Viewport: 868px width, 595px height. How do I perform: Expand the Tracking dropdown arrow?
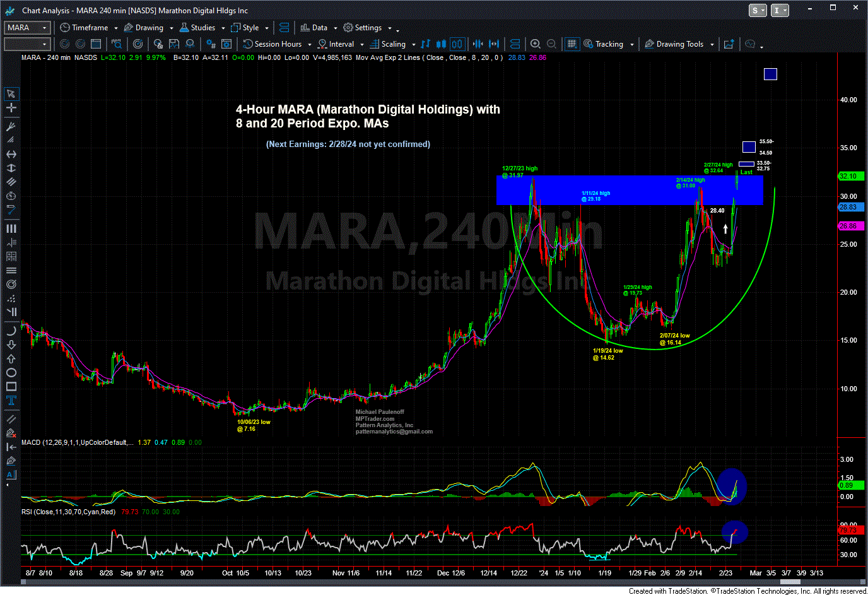pyautogui.click(x=631, y=44)
